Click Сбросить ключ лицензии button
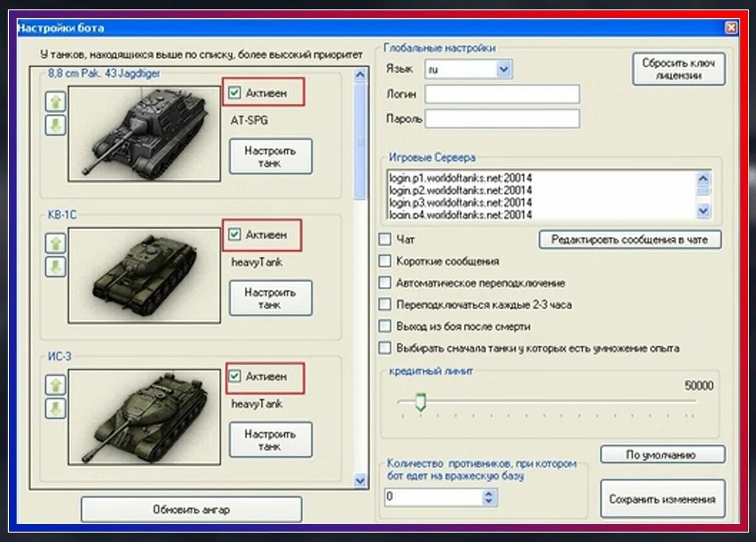The width and height of the screenshot is (756, 542). [679, 69]
